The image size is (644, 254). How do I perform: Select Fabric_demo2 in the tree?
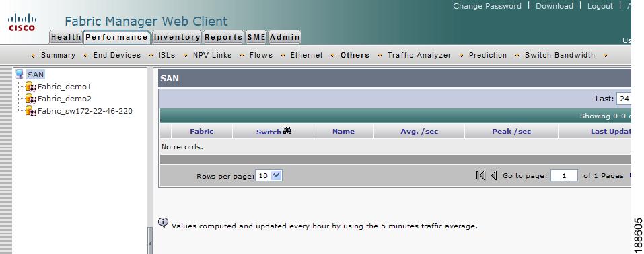point(64,99)
